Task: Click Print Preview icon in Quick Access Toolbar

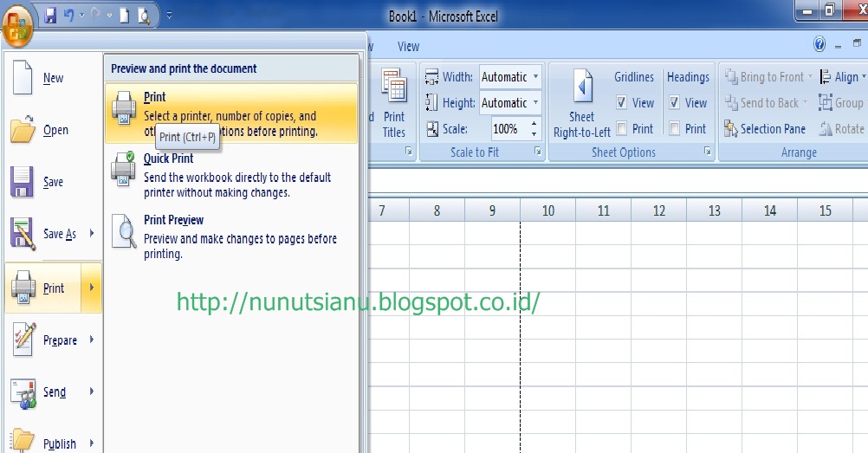Action: [144, 16]
